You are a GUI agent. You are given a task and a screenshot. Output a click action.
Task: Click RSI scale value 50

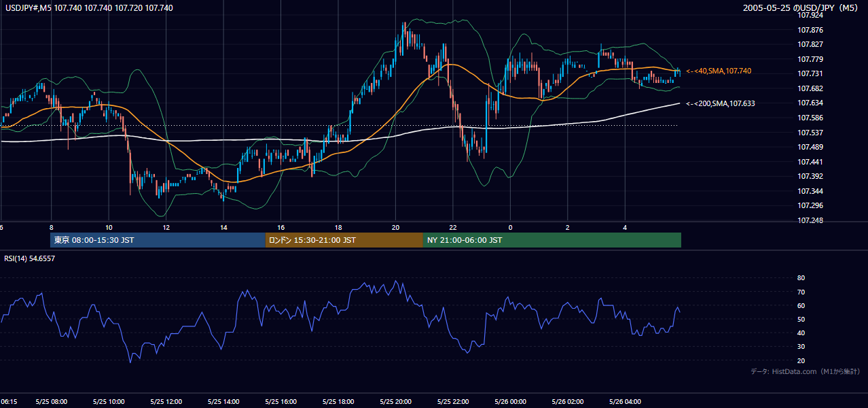[x=801, y=319]
